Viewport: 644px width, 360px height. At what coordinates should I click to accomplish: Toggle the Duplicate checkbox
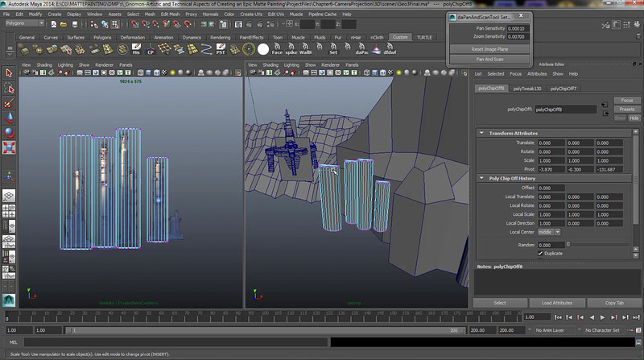pos(540,253)
